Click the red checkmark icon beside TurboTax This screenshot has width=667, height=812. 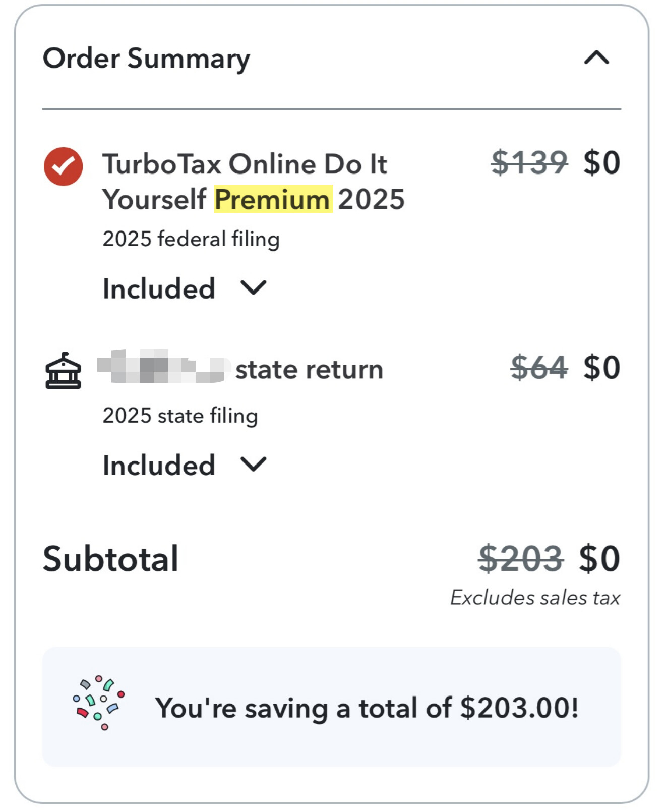[x=64, y=166]
